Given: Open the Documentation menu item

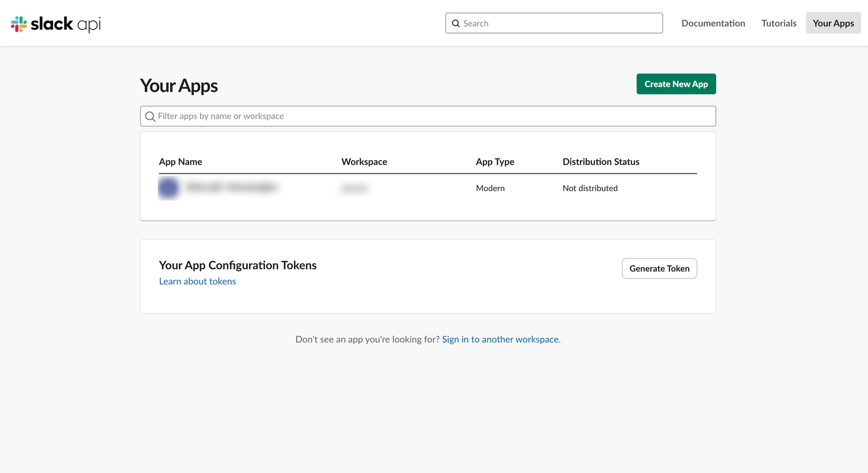Looking at the screenshot, I should [713, 23].
